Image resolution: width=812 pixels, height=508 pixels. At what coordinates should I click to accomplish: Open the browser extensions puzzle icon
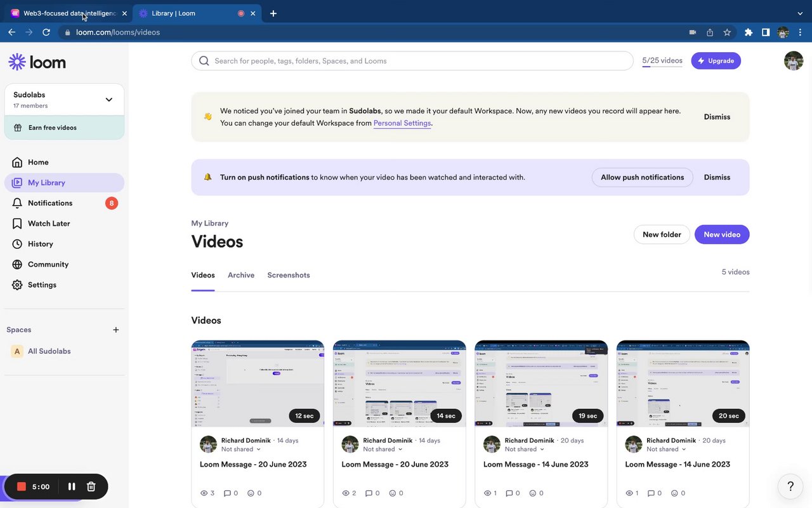click(x=749, y=32)
